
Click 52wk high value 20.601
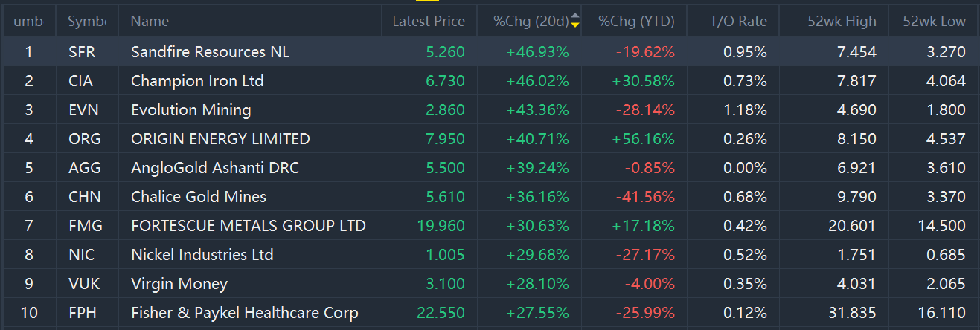pos(852,226)
